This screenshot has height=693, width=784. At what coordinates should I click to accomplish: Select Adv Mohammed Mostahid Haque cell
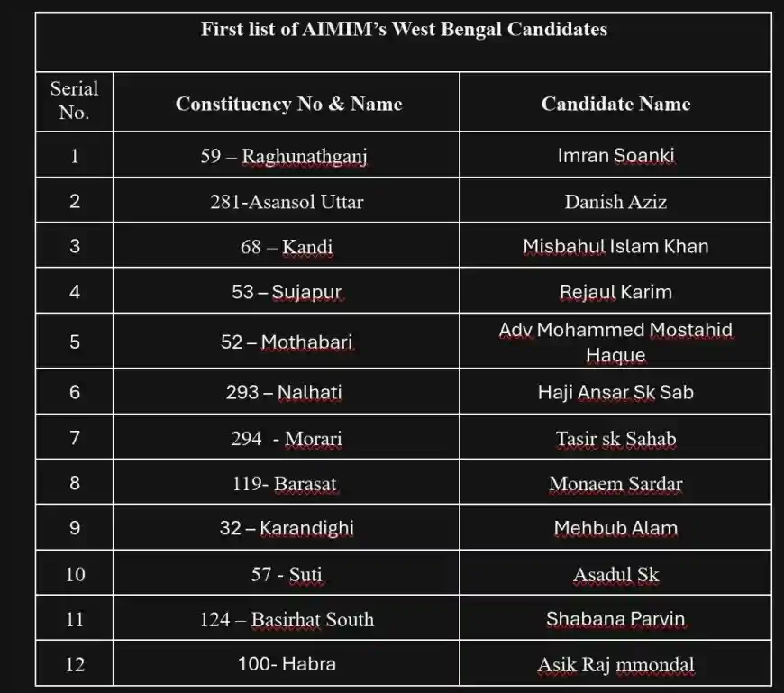click(x=615, y=342)
